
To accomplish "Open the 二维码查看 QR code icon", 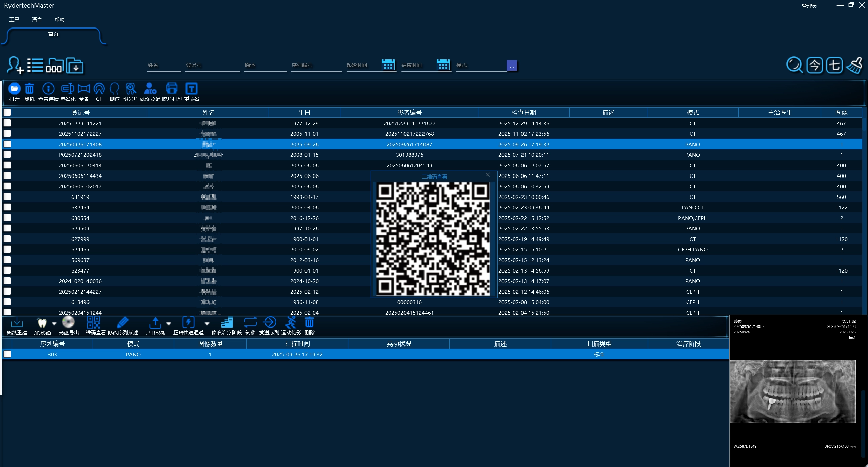I will pyautogui.click(x=93, y=322).
